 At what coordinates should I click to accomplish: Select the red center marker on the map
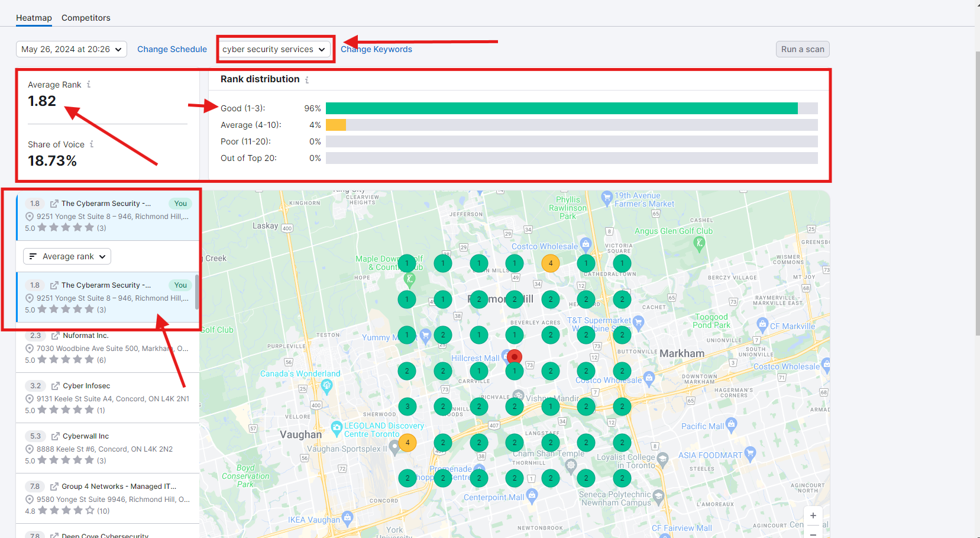pos(514,356)
